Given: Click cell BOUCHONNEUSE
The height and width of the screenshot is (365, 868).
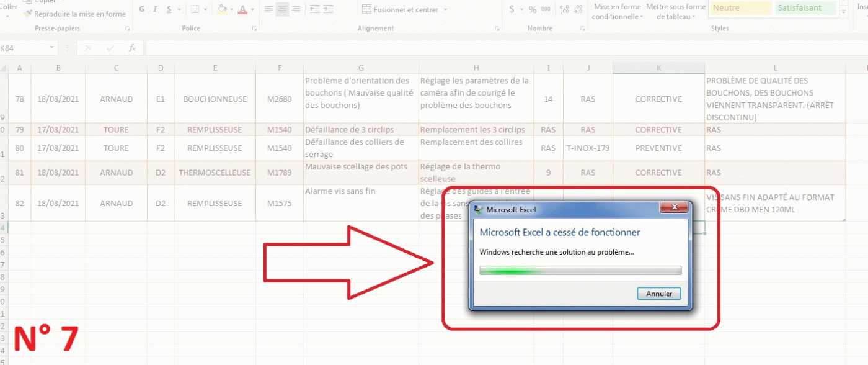Looking at the screenshot, I should 215,99.
